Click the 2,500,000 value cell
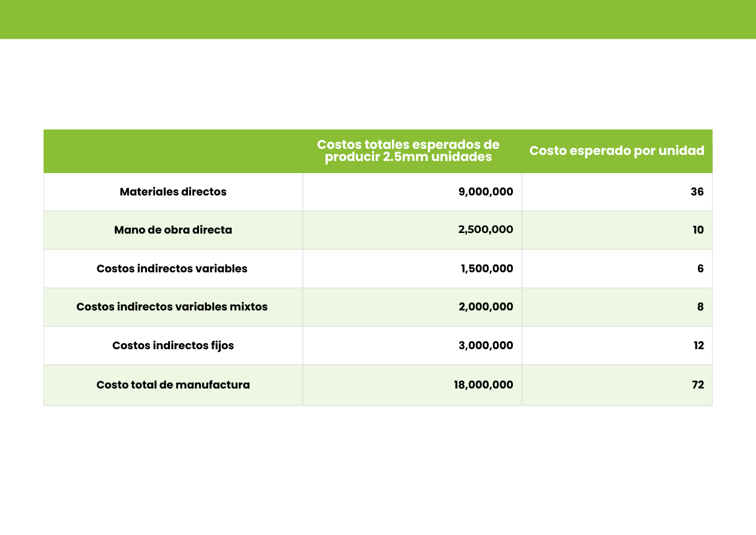756x535 pixels. coord(486,230)
